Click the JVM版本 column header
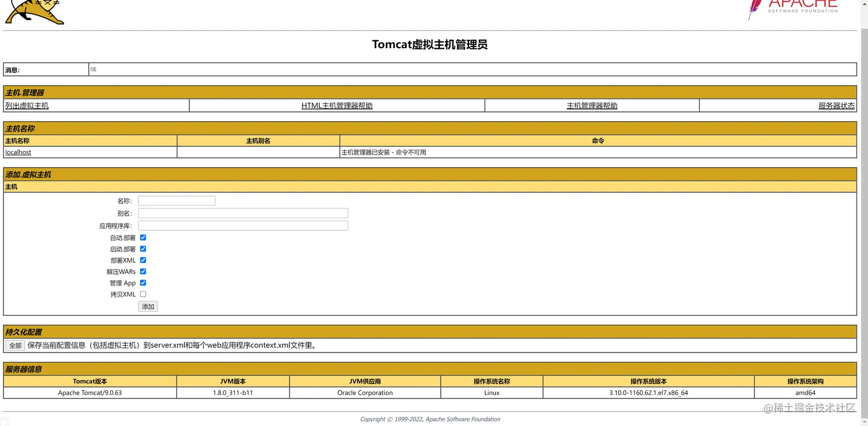Screen dimensions: 868x426 click(x=233, y=381)
